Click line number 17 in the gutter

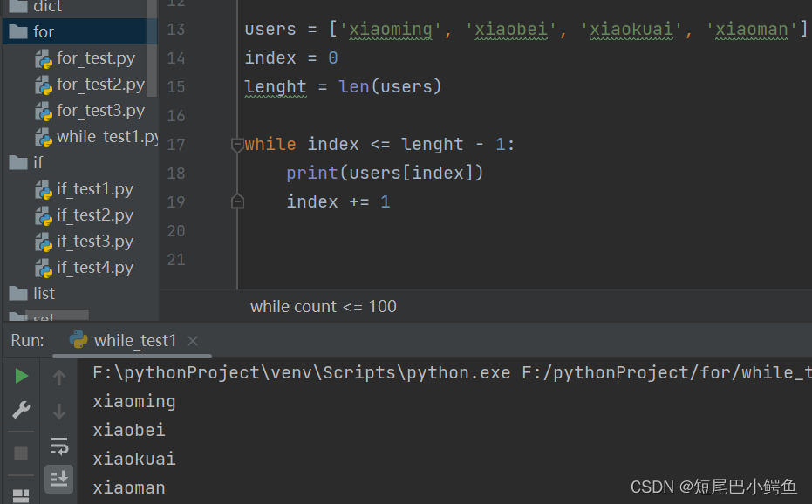coord(176,145)
